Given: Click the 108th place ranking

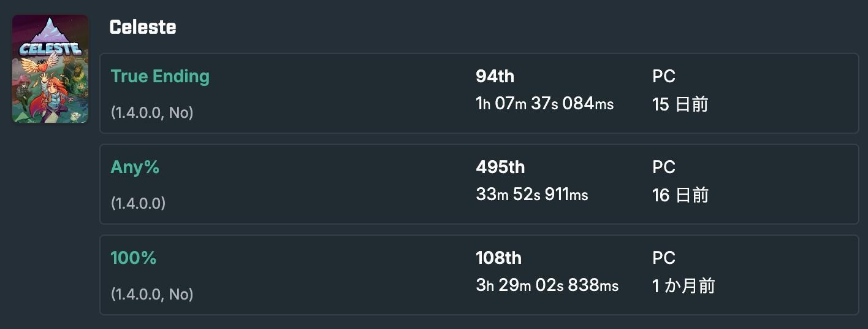Looking at the screenshot, I should (498, 258).
